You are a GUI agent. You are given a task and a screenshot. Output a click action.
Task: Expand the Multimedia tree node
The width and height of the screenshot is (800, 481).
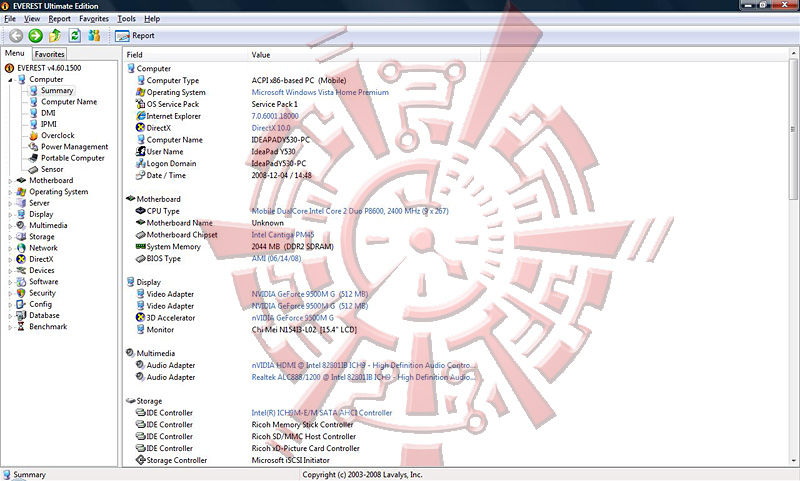(x=10, y=225)
